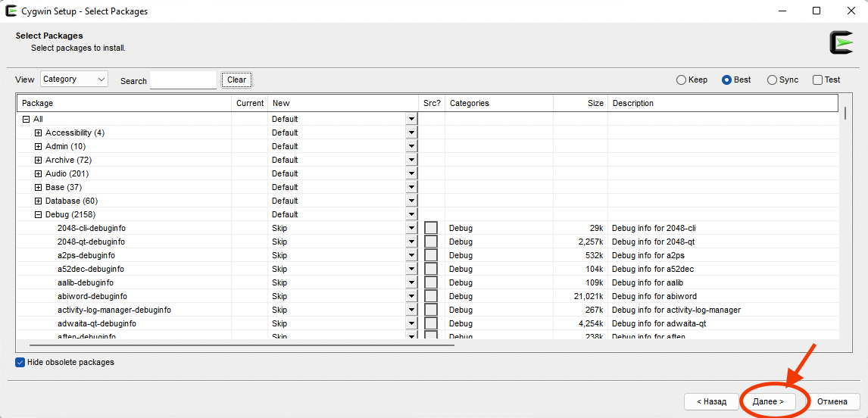Click the Cygwin logo icon in header
This screenshot has width=868, height=418.
[x=841, y=43]
